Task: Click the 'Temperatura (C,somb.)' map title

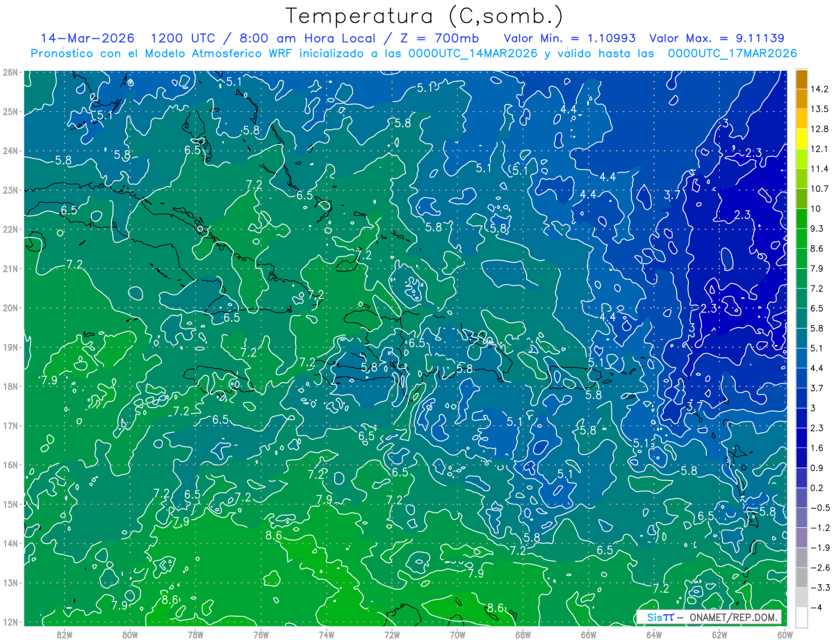Action: click(x=425, y=16)
